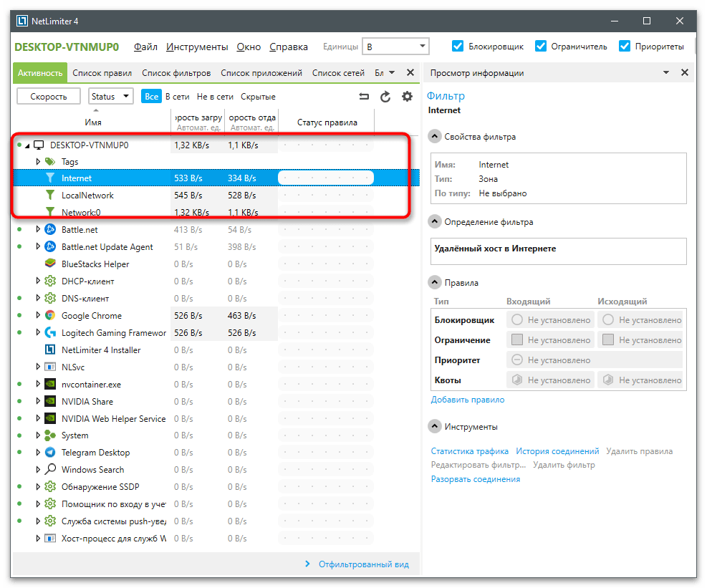Screen dimensions: 707x588
Task: Click the LocalNetwork filter funnel icon
Action: pos(50,196)
